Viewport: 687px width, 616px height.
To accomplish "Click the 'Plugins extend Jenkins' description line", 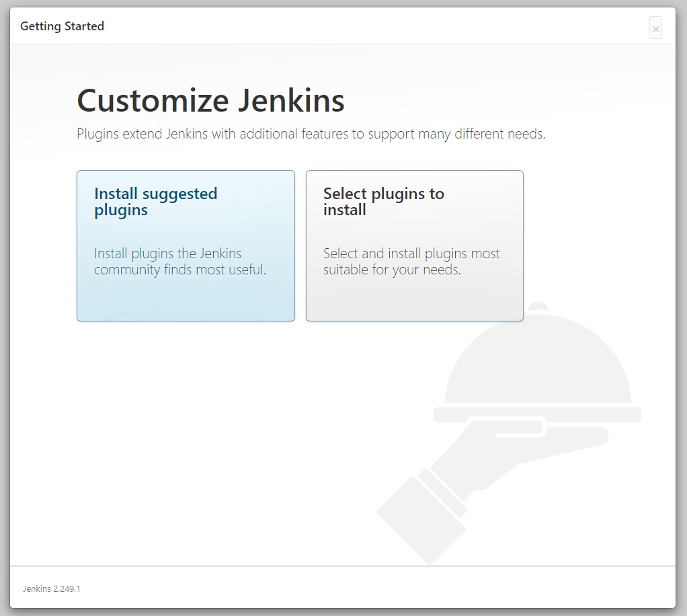I will (x=311, y=134).
